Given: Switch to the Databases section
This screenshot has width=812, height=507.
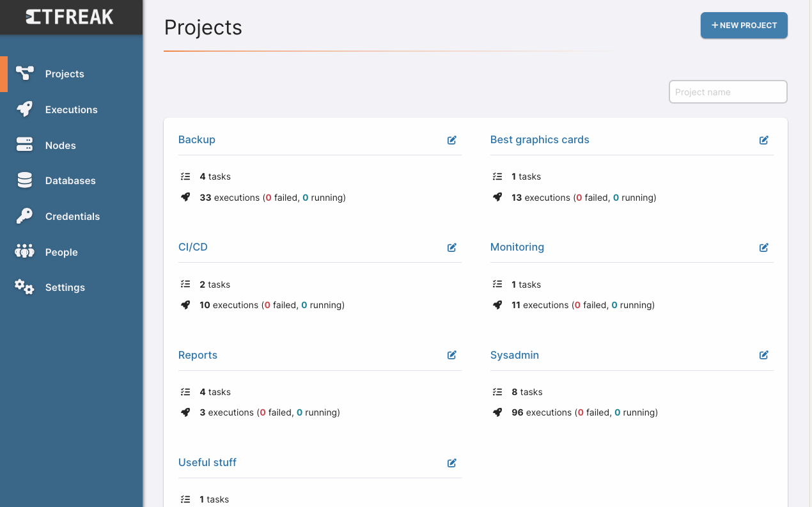Looking at the screenshot, I should coord(71,180).
